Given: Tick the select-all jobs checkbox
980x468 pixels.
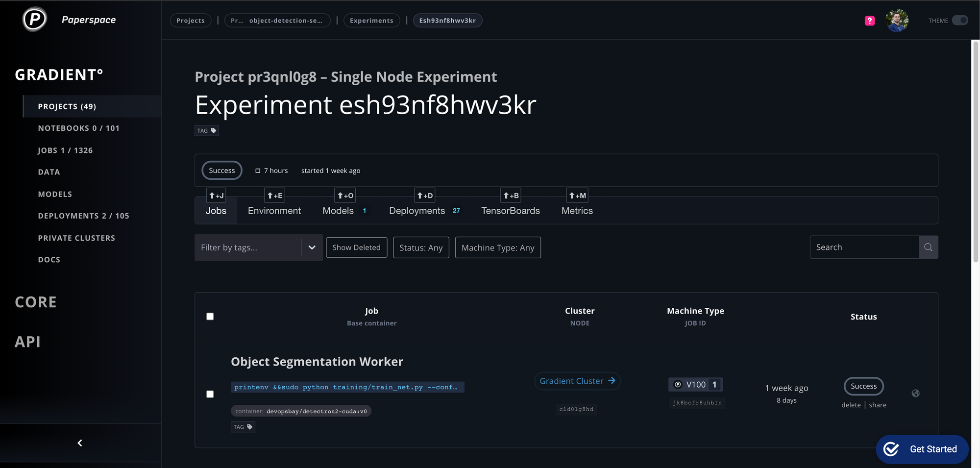Looking at the screenshot, I should click(210, 317).
